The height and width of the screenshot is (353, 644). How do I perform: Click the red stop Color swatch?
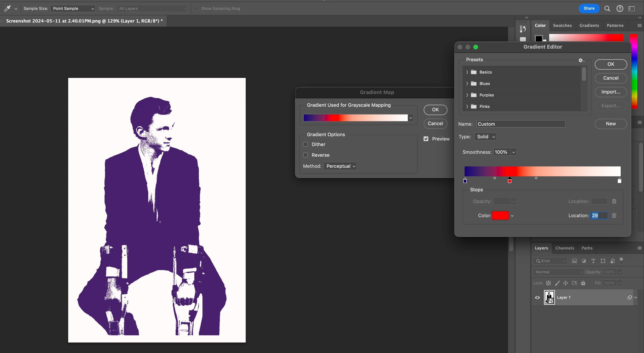click(x=500, y=215)
